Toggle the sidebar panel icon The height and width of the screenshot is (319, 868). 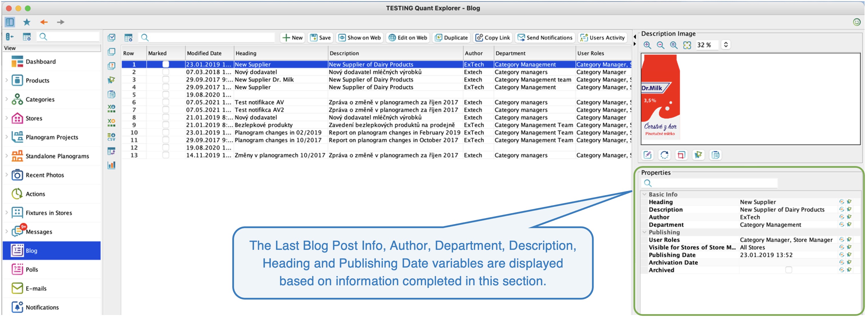pyautogui.click(x=9, y=22)
